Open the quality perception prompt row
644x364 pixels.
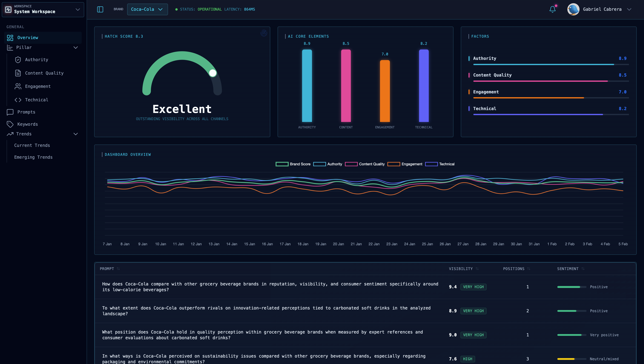[x=365, y=335]
